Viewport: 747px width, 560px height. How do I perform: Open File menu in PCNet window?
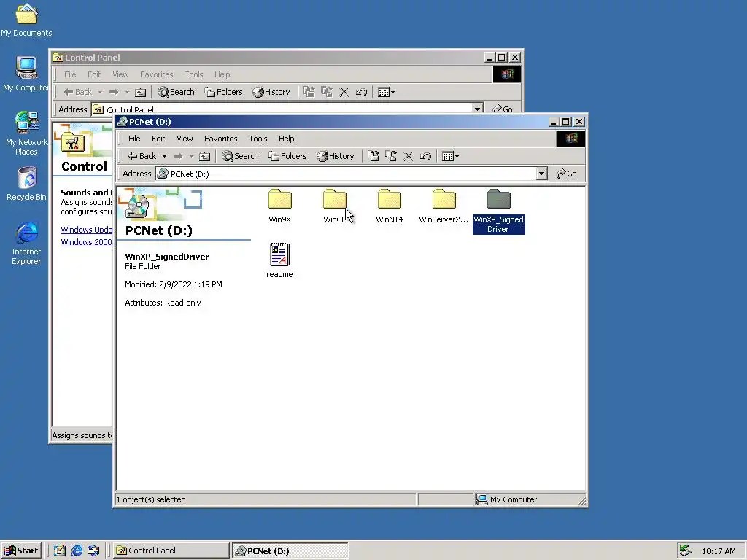[x=134, y=139]
